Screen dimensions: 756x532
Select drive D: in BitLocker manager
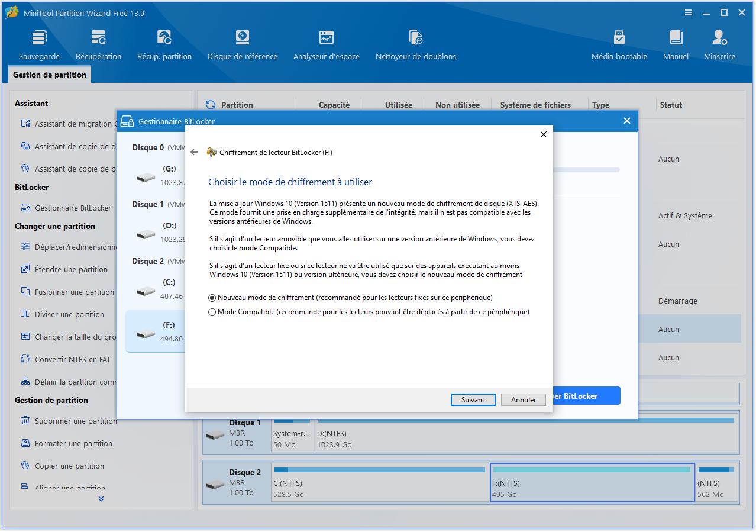(155, 233)
